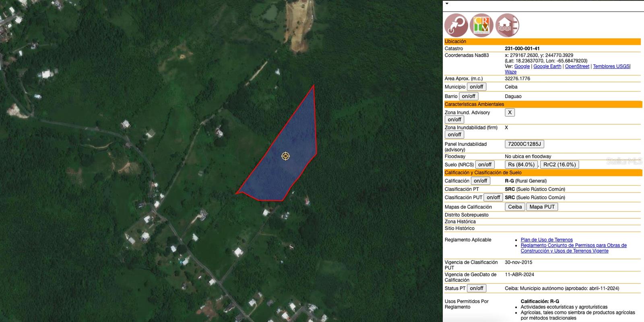The width and height of the screenshot is (644, 322).
Task: Toggle Zona Inundabilidad (firm) on/off
Action: [454, 135]
